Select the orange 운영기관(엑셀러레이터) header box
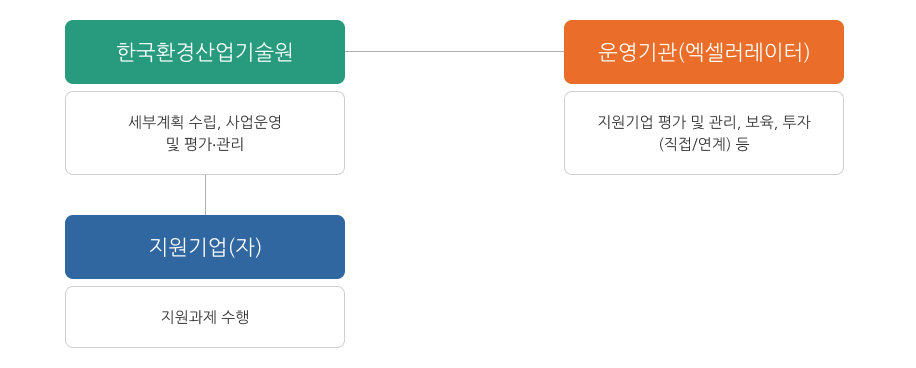 (x=704, y=52)
